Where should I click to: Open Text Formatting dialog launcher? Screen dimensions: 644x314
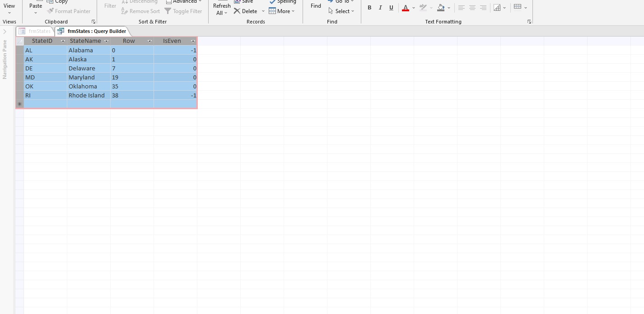529,22
